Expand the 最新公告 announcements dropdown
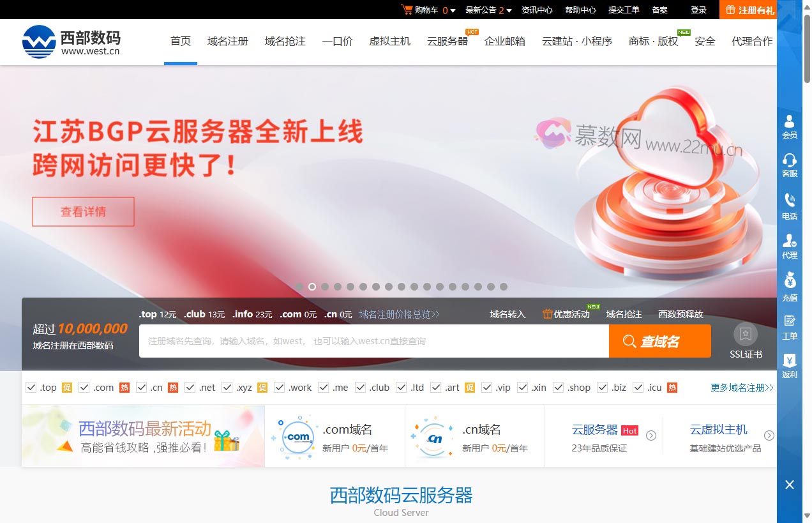The height and width of the screenshot is (523, 812). [x=509, y=10]
